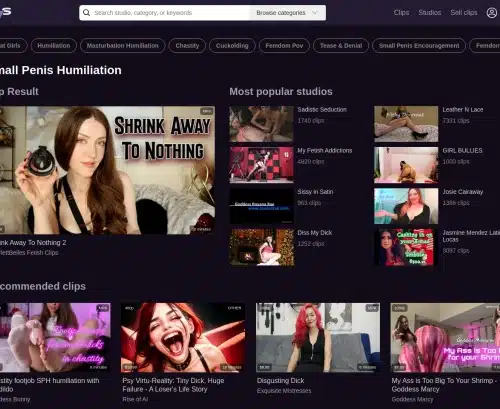Select the Cuckolding category chip
The height and width of the screenshot is (409, 500).
point(232,46)
